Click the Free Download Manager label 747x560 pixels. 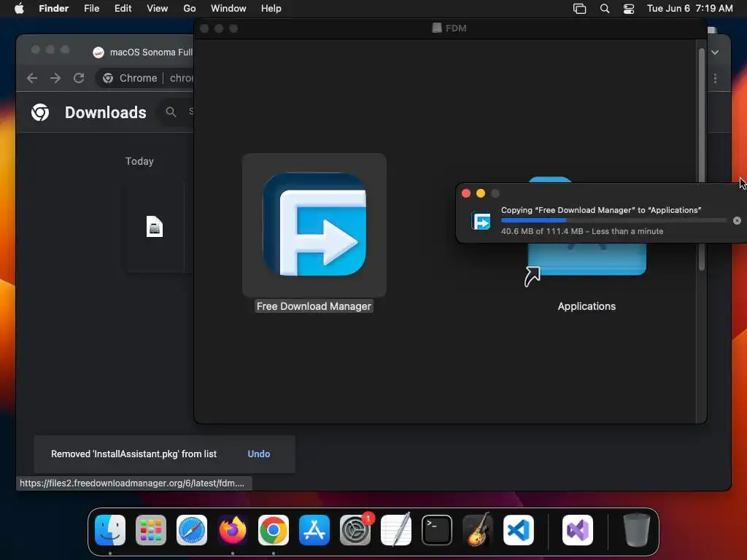(314, 306)
